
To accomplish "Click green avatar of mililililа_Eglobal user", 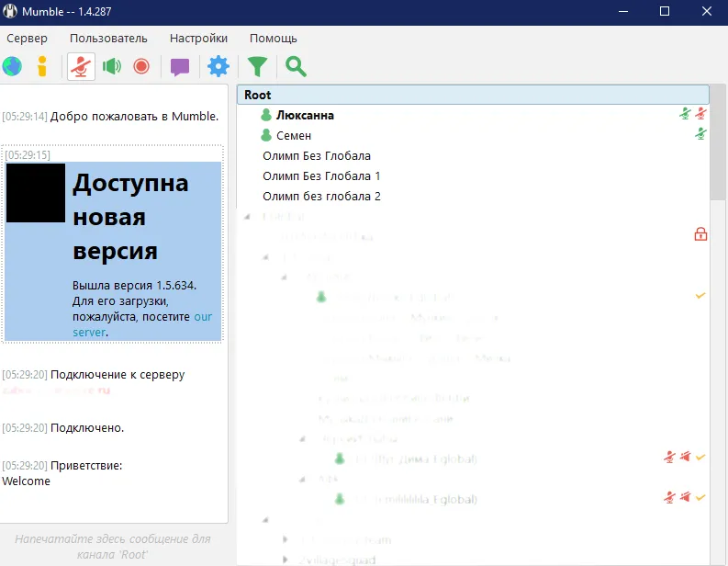I will click(x=340, y=499).
